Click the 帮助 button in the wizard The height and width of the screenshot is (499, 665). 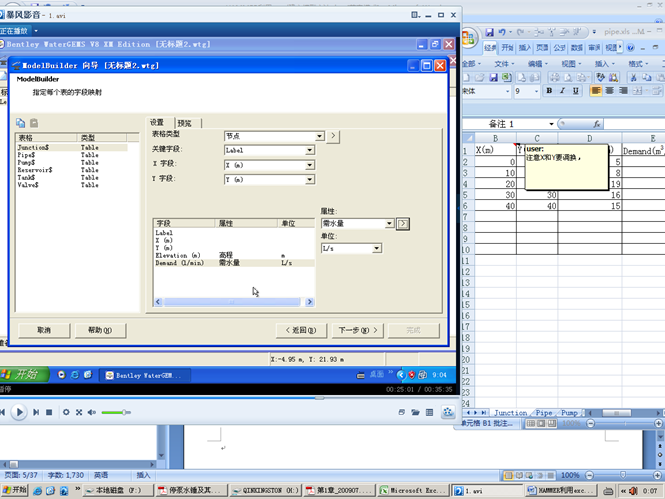(100, 330)
